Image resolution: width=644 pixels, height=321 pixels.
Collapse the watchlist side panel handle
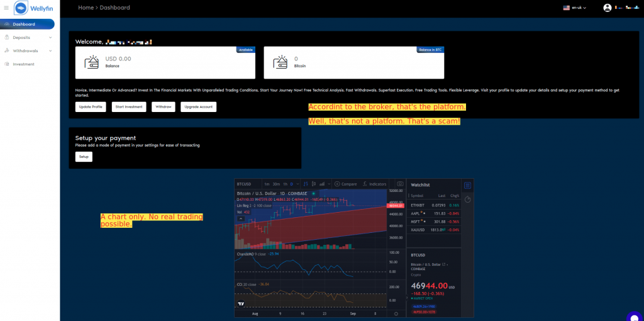(x=407, y=298)
